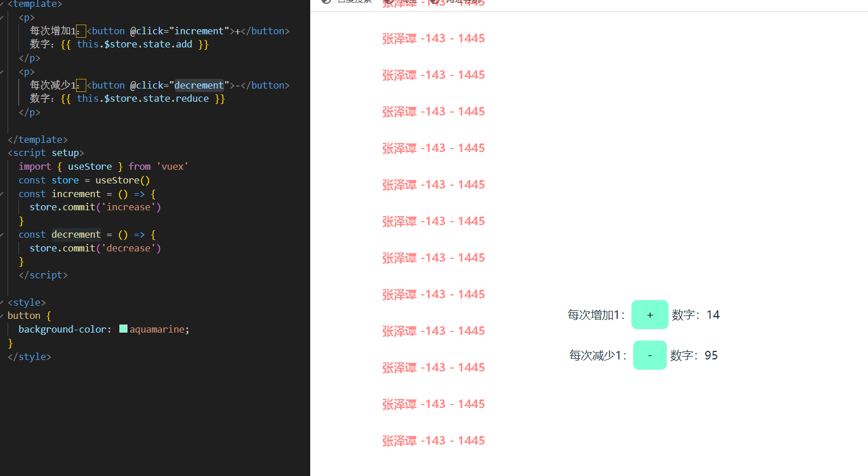The width and height of the screenshot is (868, 476).
Task: Click the this.$store.state.add expression
Action: [134, 44]
